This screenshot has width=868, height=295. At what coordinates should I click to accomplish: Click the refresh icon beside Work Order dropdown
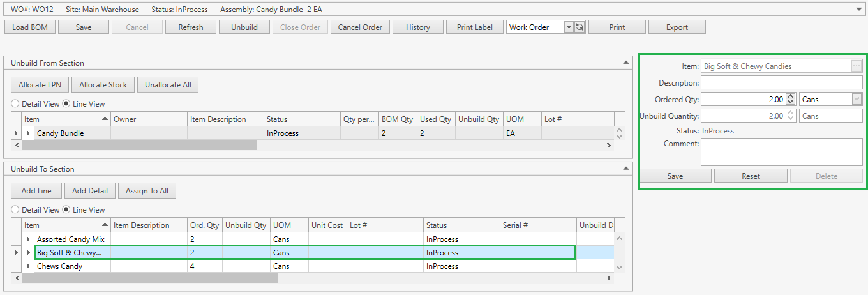click(x=580, y=27)
